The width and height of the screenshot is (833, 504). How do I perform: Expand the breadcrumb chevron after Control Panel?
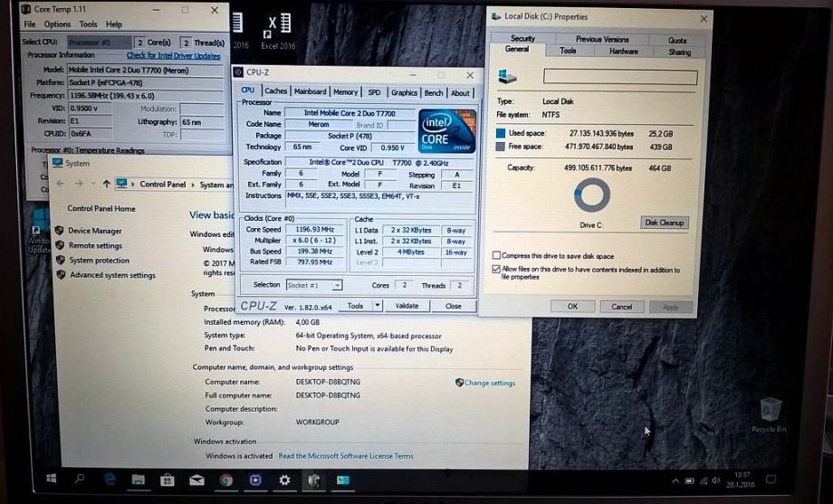click(x=193, y=185)
